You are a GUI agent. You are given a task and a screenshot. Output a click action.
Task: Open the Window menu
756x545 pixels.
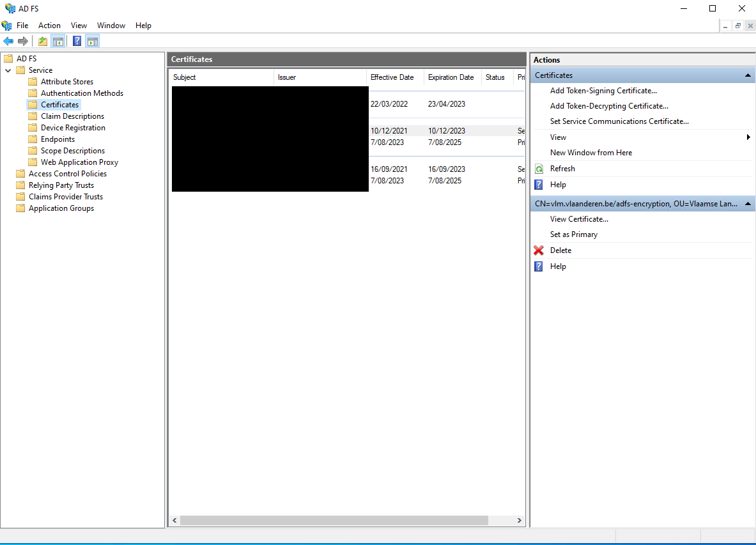[x=111, y=26]
